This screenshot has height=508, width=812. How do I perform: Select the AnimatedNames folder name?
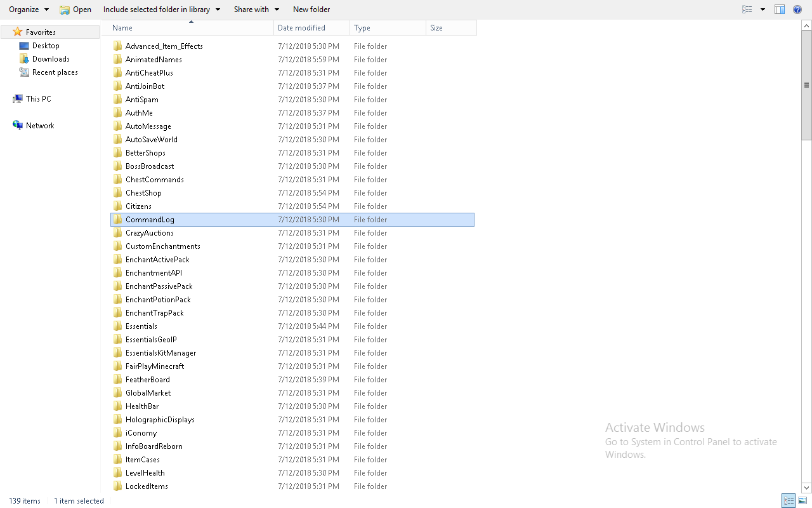click(154, 60)
